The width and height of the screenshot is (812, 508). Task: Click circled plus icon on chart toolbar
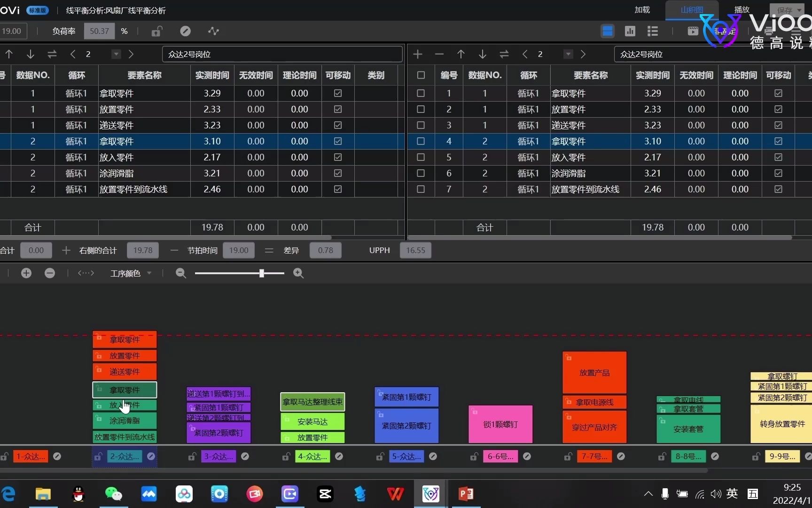(26, 273)
